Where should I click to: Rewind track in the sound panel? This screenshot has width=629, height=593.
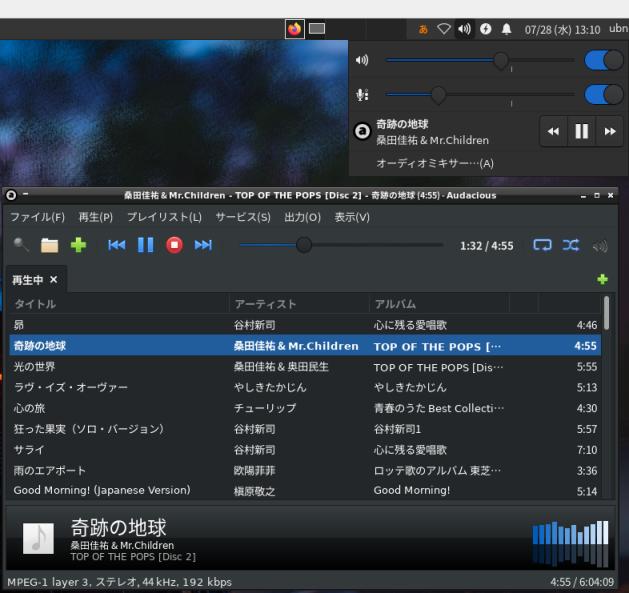[554, 131]
